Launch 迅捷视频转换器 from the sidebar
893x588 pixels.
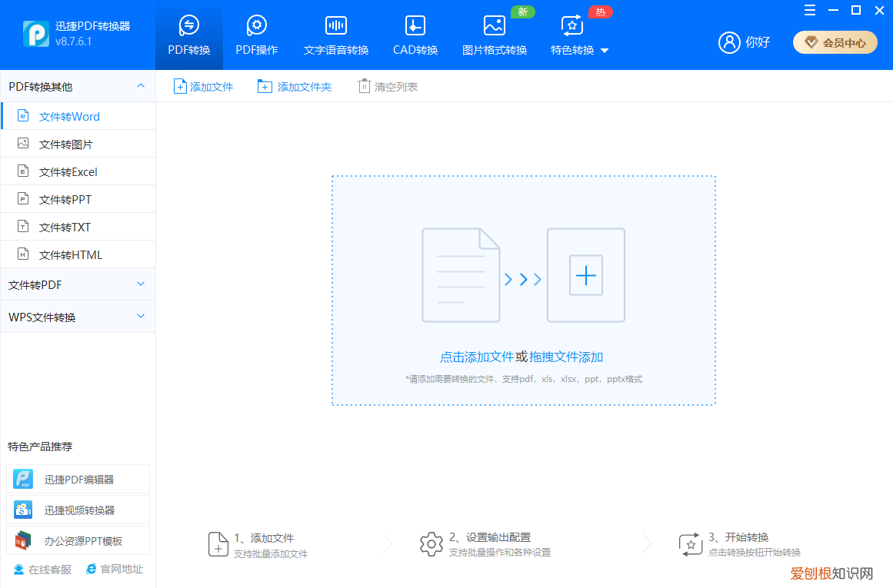pyautogui.click(x=77, y=509)
